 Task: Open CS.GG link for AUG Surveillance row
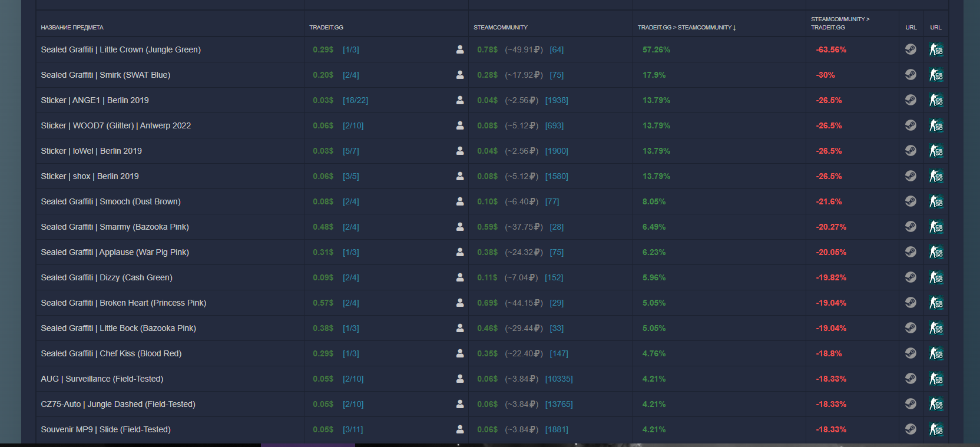[936, 379]
